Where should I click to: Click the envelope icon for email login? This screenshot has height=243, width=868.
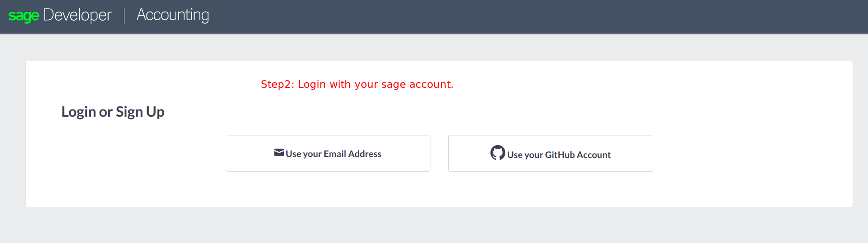click(279, 153)
